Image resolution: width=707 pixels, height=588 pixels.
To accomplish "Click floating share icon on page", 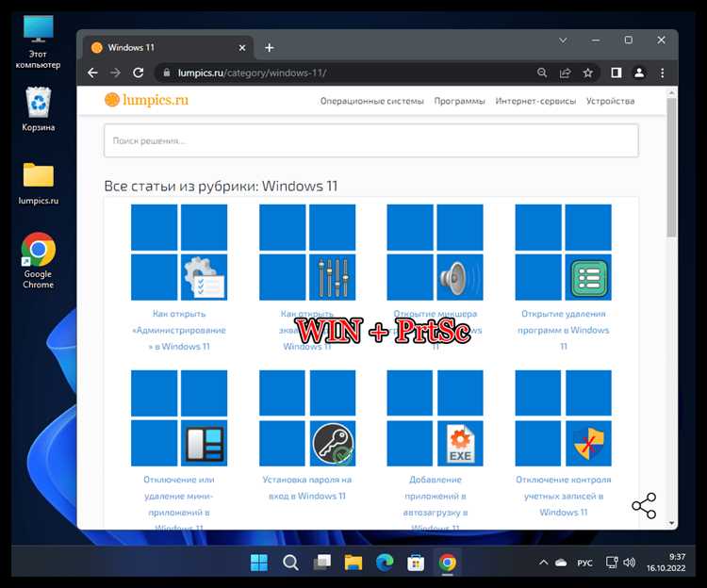I will [x=644, y=505].
